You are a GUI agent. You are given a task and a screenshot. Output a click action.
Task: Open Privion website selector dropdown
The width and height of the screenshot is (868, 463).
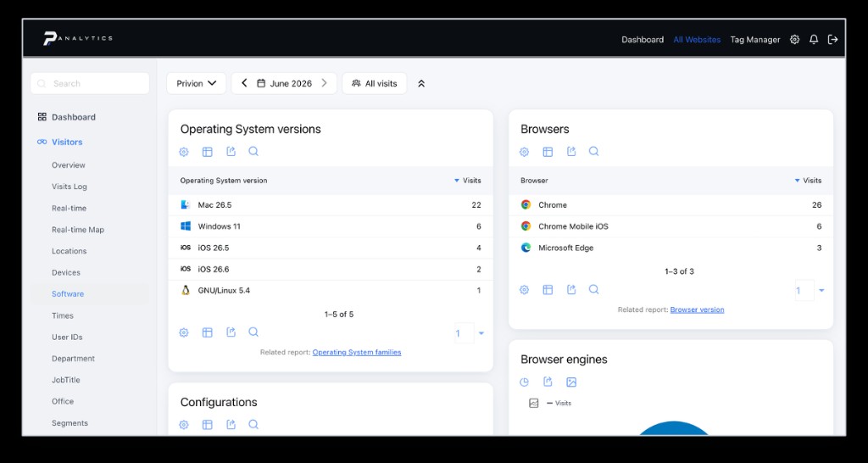click(196, 83)
